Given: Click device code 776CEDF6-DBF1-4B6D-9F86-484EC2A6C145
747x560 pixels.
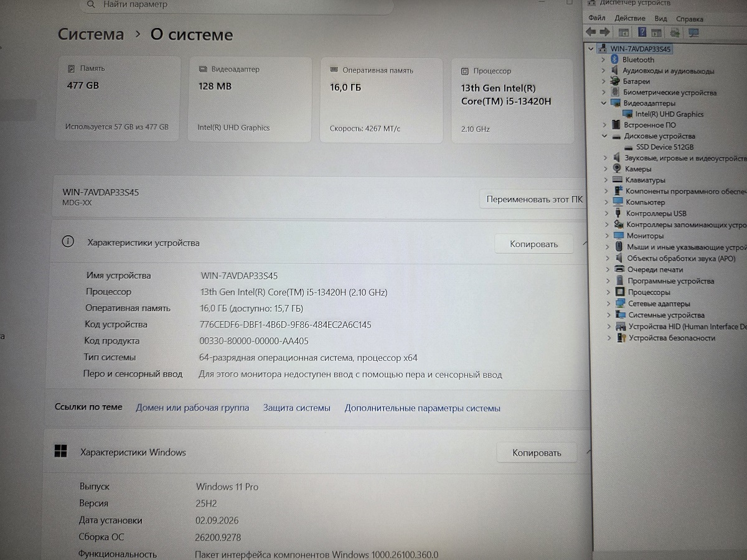Looking at the screenshot, I should click(x=285, y=324).
